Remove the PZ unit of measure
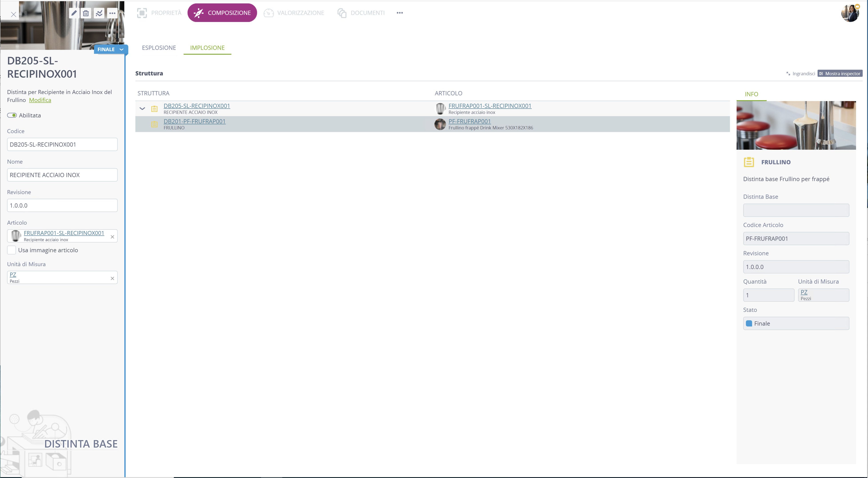 click(113, 278)
